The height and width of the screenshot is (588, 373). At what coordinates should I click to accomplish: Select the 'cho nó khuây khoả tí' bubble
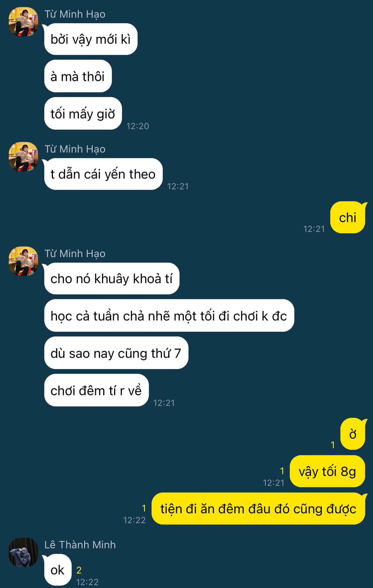[112, 279]
